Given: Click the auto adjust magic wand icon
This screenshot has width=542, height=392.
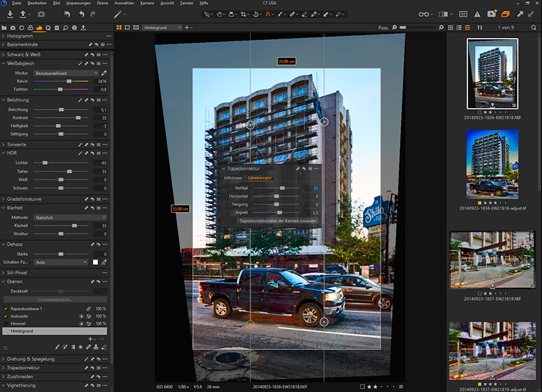Looking at the screenshot, I should [117, 14].
